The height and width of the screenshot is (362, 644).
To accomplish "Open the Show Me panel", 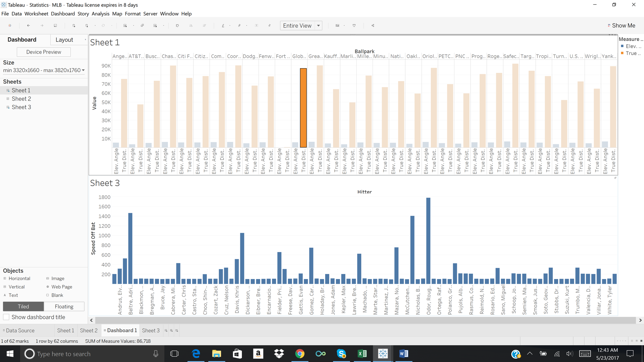I will 621,25.
